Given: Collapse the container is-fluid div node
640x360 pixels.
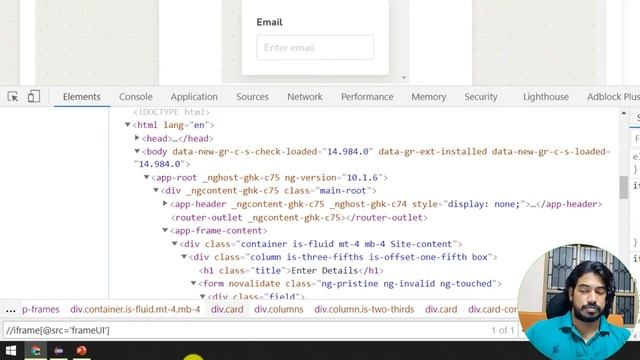Looking at the screenshot, I should click(175, 244).
